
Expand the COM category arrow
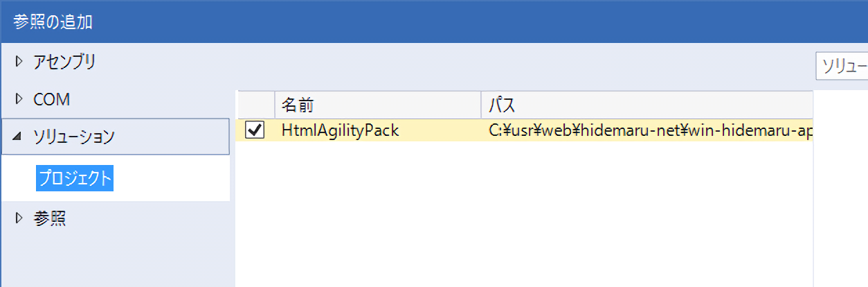19,100
